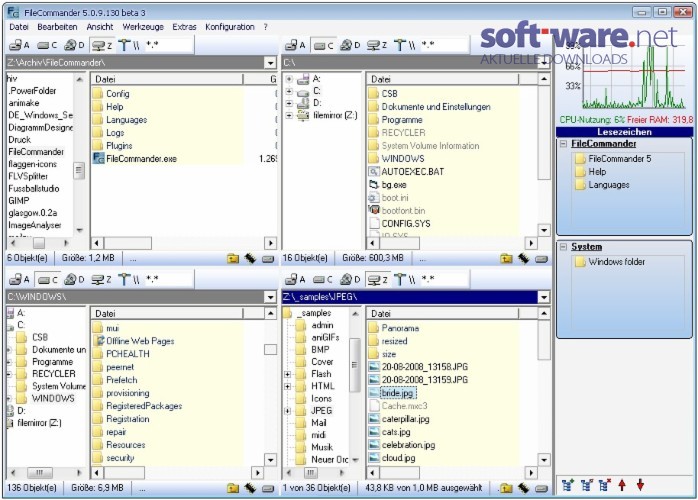Click parent folder icon in top-left status bar
The width and height of the screenshot is (698, 500).
coord(233,258)
